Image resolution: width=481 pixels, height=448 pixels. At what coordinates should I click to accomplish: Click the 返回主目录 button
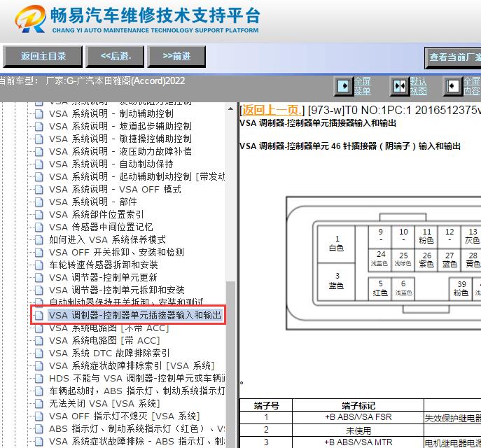click(43, 57)
